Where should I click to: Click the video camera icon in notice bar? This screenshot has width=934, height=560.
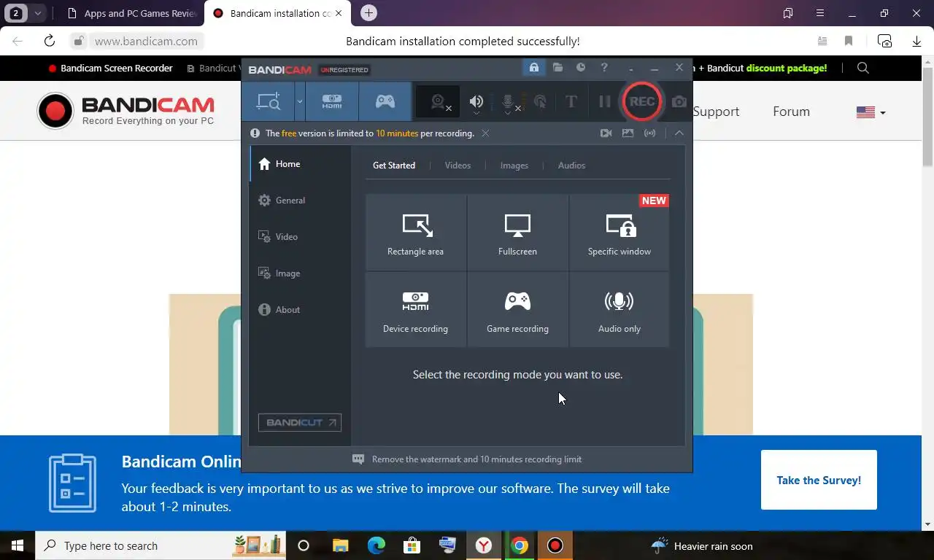[x=606, y=133]
